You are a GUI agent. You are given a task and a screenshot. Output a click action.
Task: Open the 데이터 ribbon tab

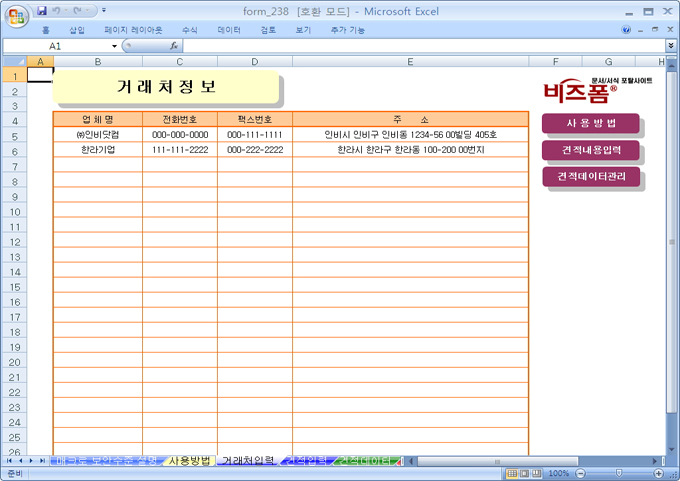[229, 30]
